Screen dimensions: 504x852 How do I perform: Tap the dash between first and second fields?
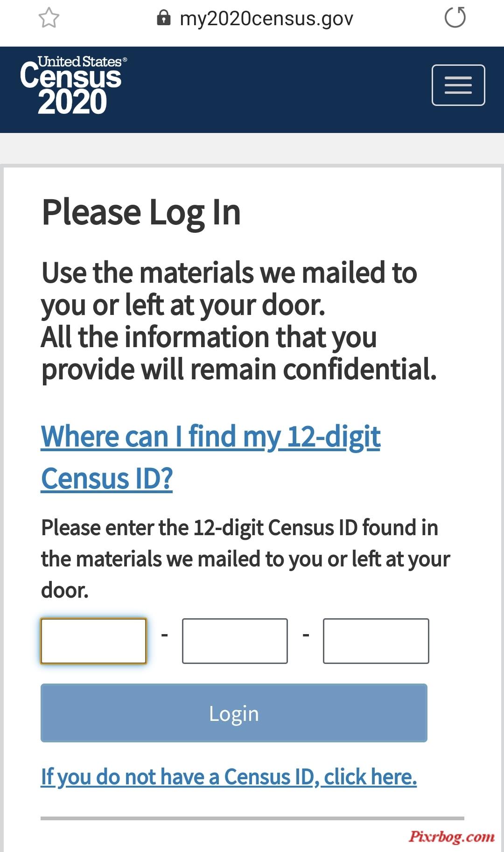(x=164, y=635)
